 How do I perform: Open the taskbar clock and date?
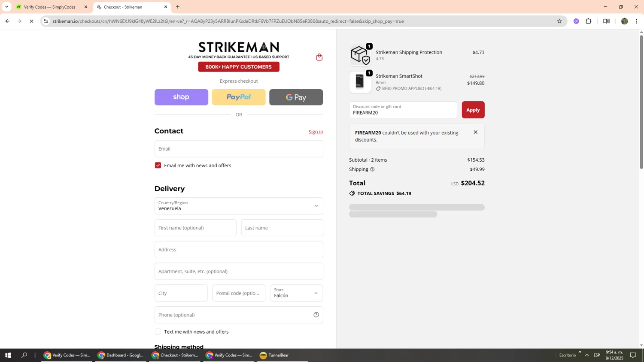pyautogui.click(x=614, y=355)
